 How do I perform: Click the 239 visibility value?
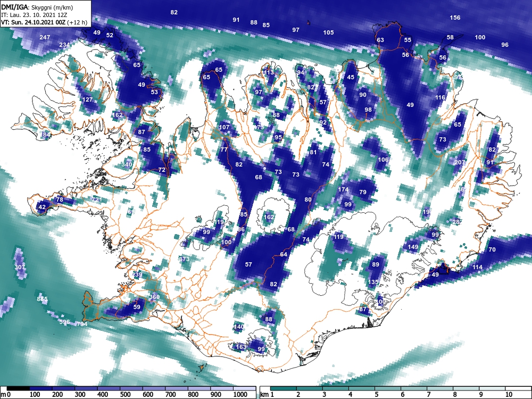point(137,275)
